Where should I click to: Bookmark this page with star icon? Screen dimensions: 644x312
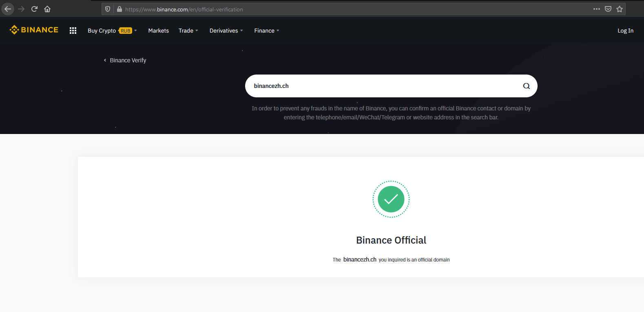(620, 9)
